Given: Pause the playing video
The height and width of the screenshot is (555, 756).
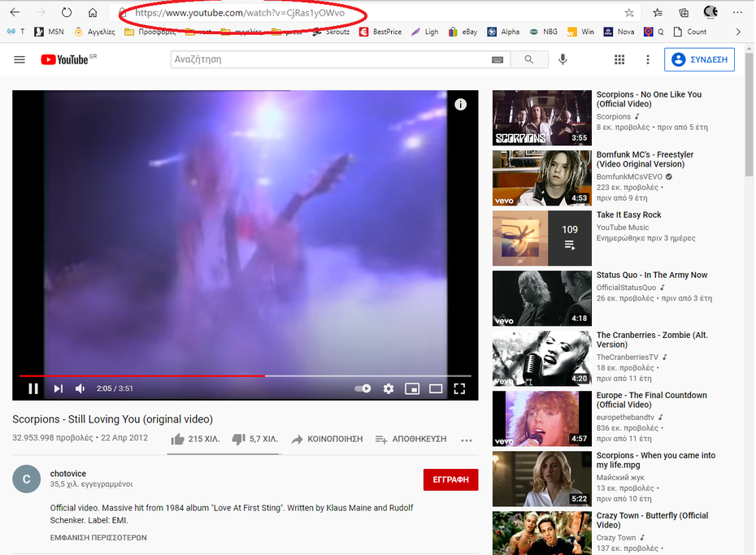Looking at the screenshot, I should tap(33, 388).
